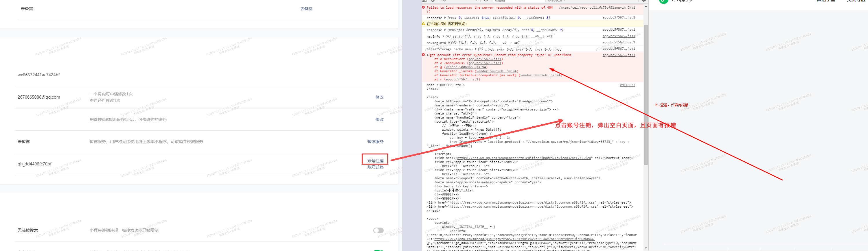Toggle the 无法被搜索 switch
The height and width of the screenshot is (251, 868).
click(x=378, y=230)
